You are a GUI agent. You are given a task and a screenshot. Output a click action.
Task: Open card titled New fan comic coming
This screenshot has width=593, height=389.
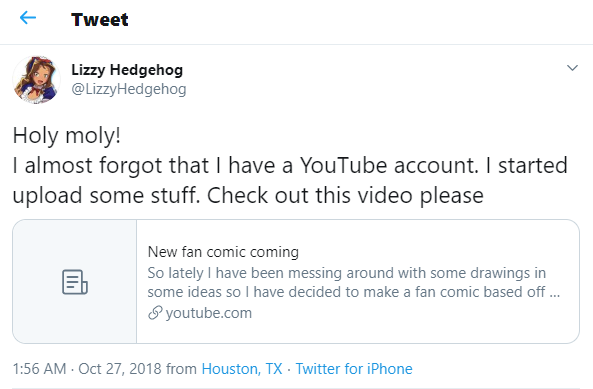(223, 252)
